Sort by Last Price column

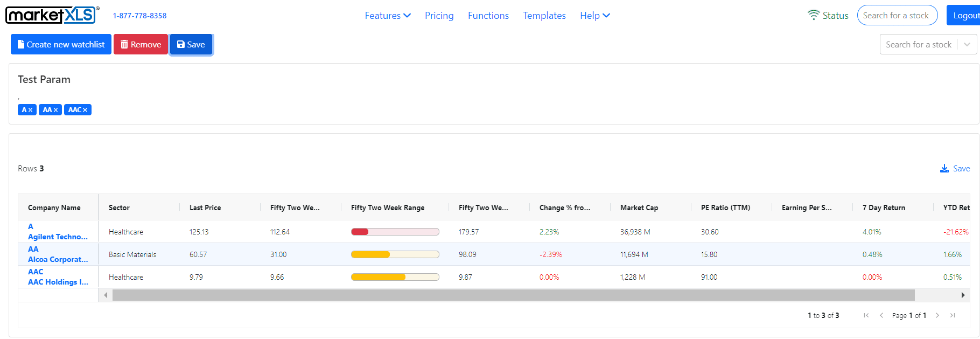pos(205,207)
